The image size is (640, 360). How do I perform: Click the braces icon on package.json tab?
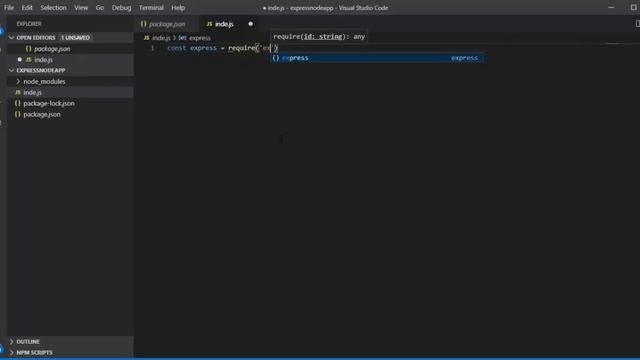coord(143,24)
